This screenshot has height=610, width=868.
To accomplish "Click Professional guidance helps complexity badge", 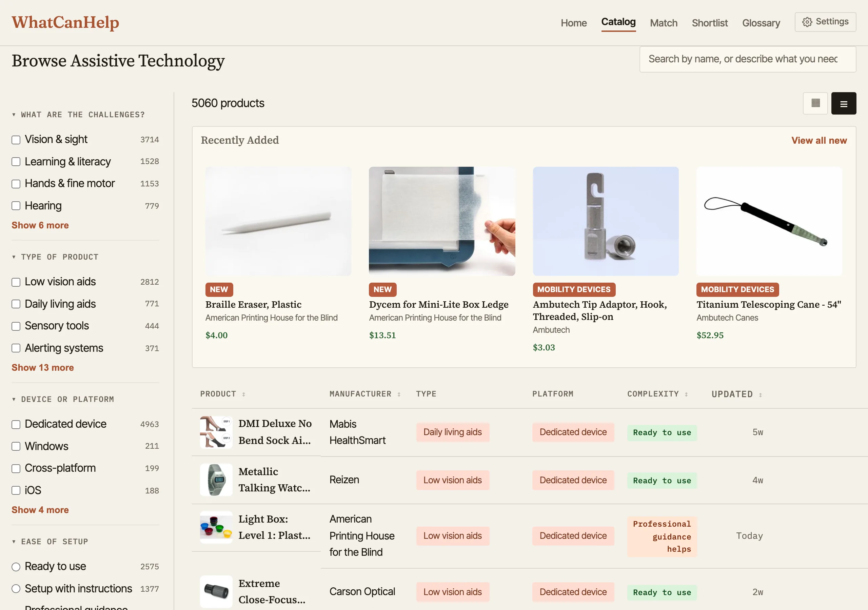I will [x=662, y=536].
